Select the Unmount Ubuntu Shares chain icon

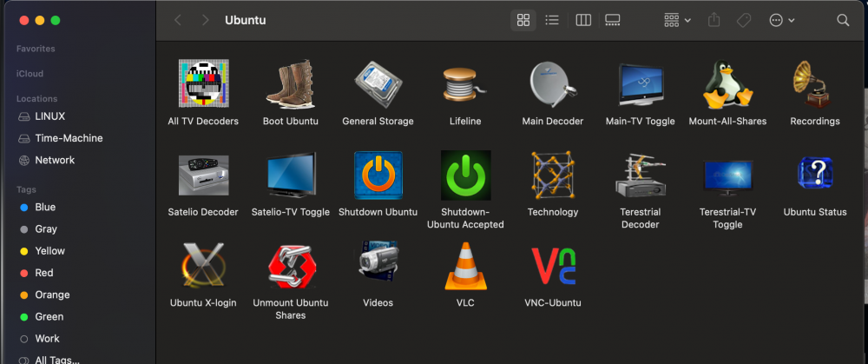tap(291, 266)
